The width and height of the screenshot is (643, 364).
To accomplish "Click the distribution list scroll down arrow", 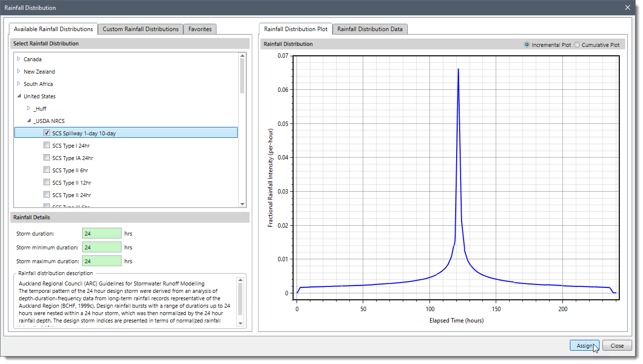I will point(242,204).
